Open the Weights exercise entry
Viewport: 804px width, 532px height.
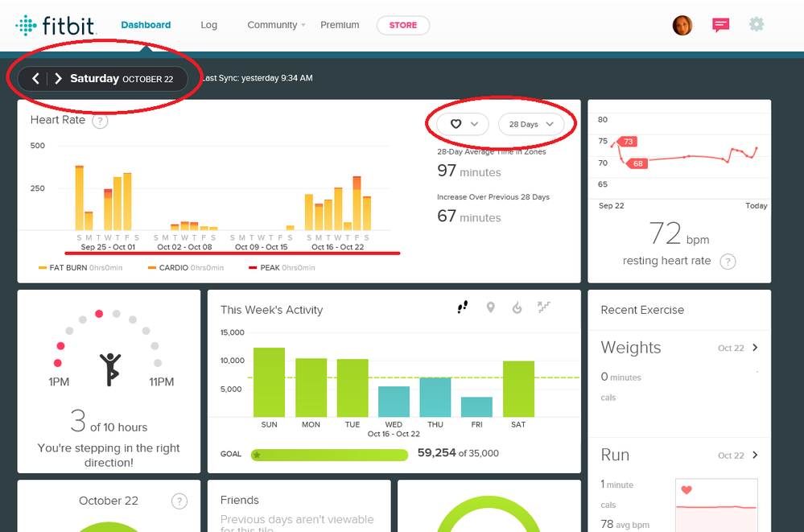[679, 348]
